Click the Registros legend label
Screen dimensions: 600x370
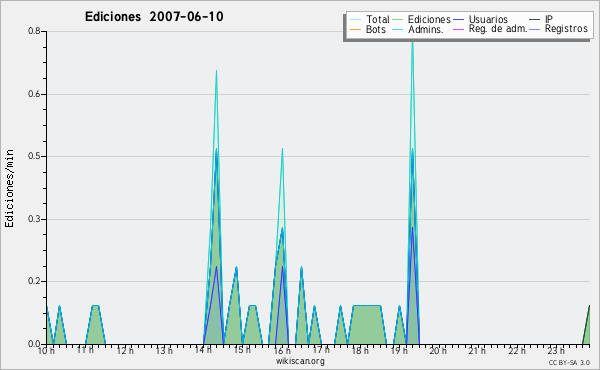pyautogui.click(x=566, y=29)
